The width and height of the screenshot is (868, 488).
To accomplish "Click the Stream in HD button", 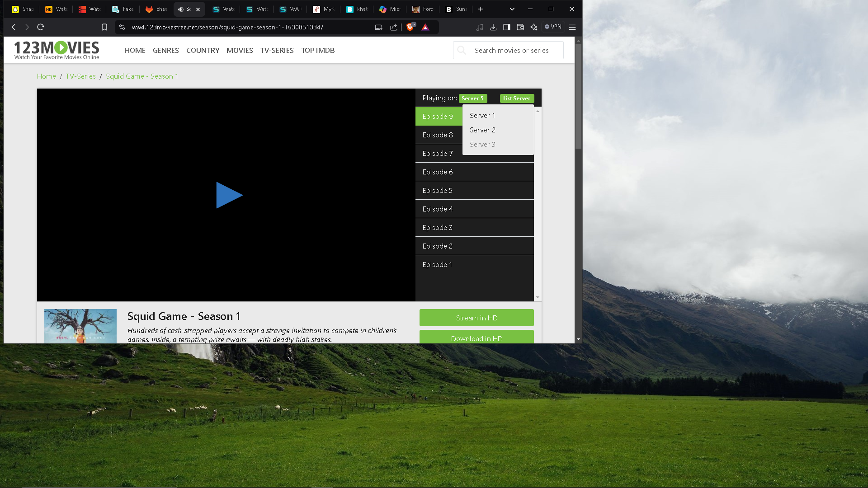I will pos(476,318).
